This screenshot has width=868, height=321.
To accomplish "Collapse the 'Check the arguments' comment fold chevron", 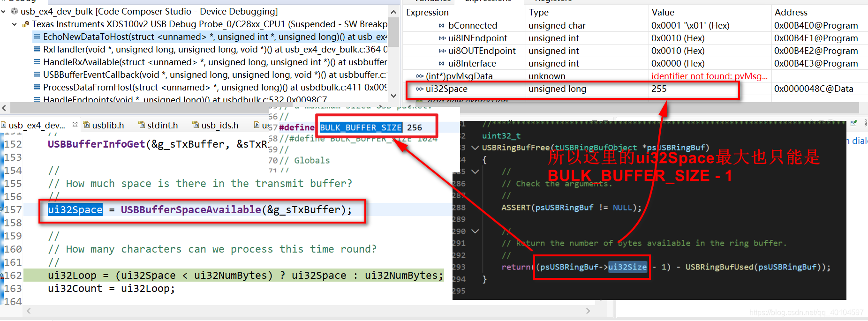I will 475,172.
